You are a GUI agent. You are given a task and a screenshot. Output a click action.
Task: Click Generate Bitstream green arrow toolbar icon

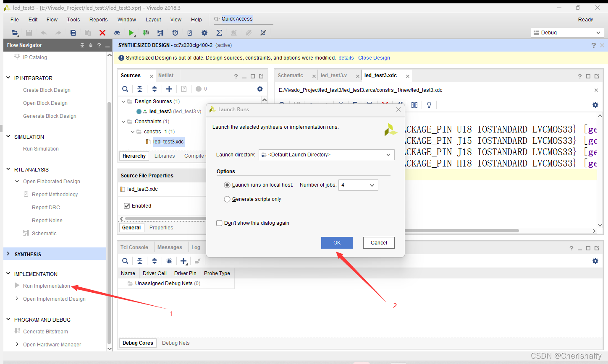[x=146, y=33]
